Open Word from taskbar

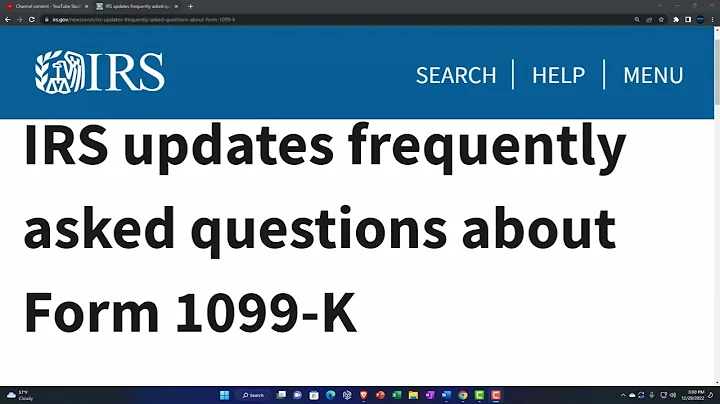(446, 395)
